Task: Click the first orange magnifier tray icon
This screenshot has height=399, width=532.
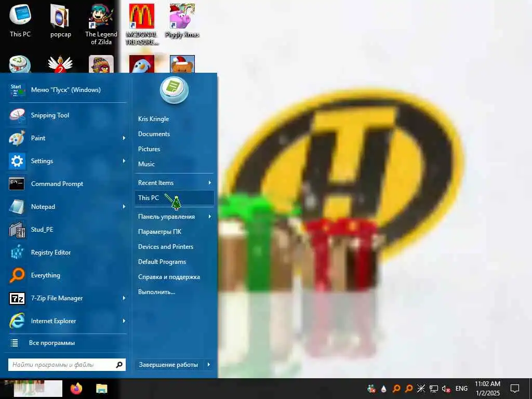Action: pos(396,389)
